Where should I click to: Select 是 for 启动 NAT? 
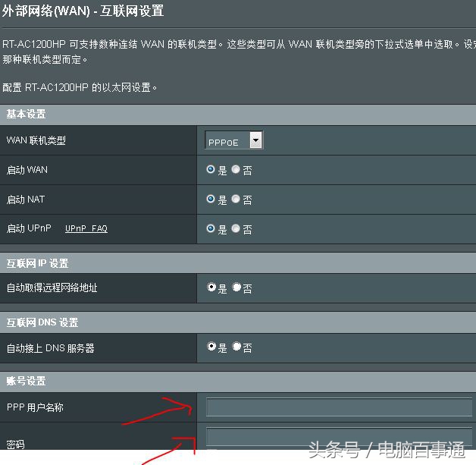(211, 199)
